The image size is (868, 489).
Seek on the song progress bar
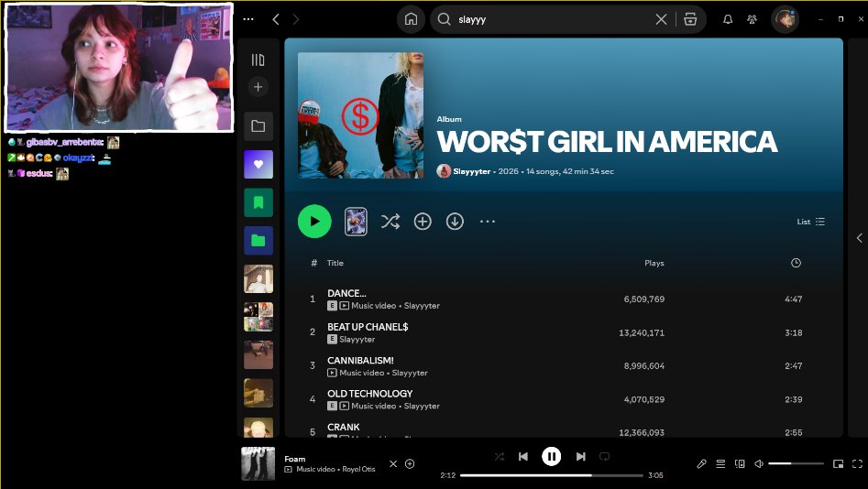(x=552, y=475)
